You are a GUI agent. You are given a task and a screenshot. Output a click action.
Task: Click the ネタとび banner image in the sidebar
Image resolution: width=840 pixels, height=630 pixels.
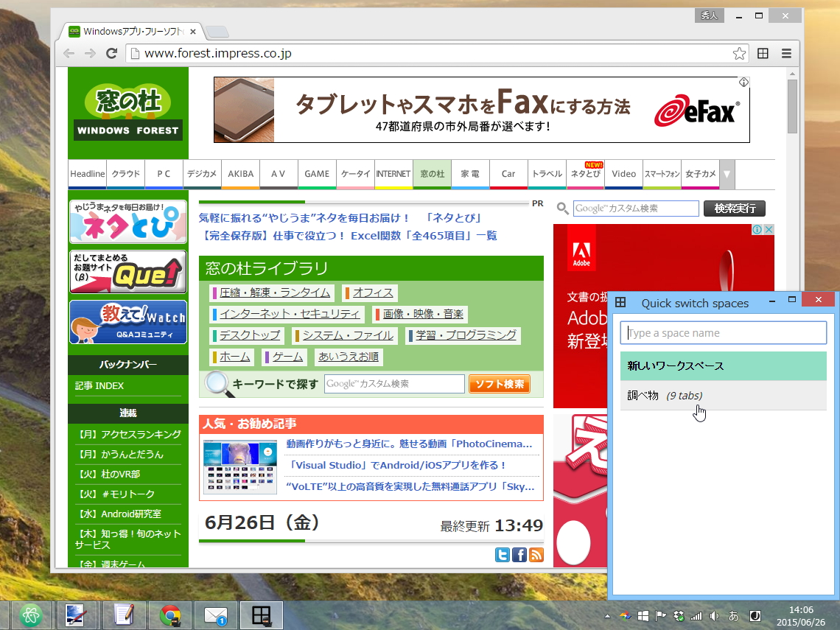pyautogui.click(x=128, y=222)
